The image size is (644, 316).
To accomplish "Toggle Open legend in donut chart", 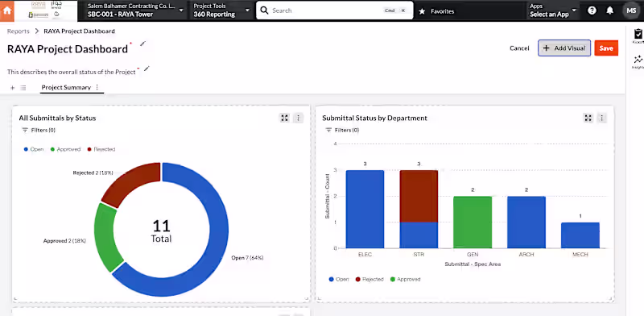I will click(34, 149).
